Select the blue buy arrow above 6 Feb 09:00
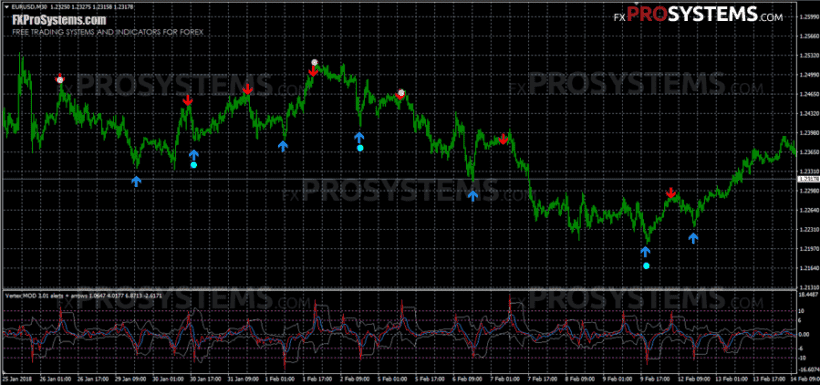 [473, 196]
